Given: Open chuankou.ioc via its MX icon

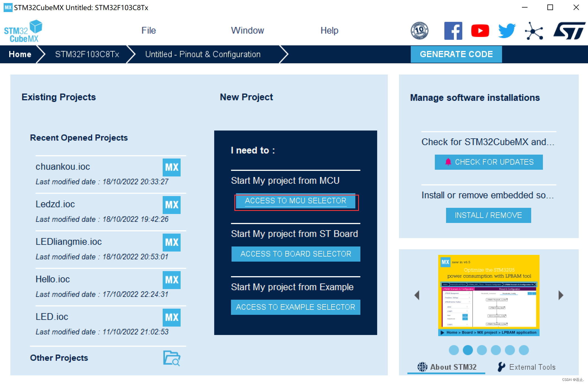Looking at the screenshot, I should [x=171, y=167].
